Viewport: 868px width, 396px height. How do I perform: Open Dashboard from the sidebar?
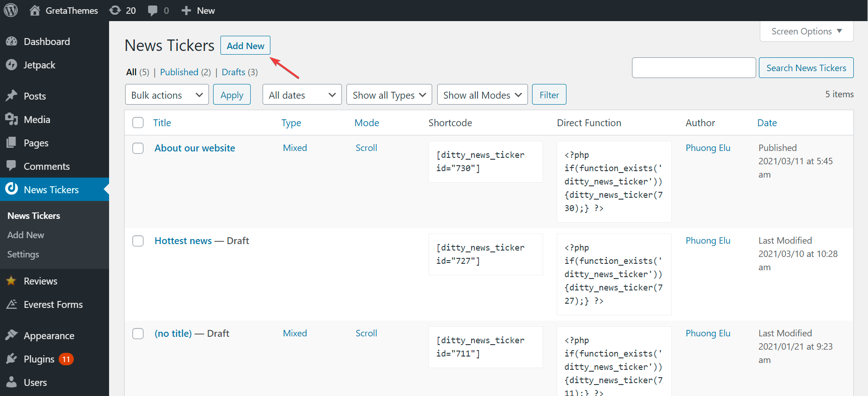coord(46,41)
